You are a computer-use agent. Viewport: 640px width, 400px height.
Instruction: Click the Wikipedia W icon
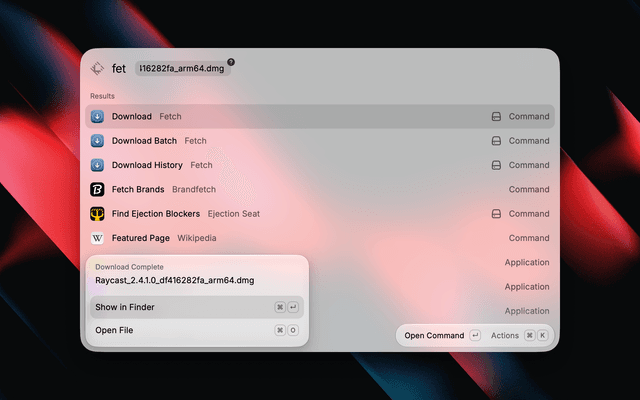coord(97,238)
